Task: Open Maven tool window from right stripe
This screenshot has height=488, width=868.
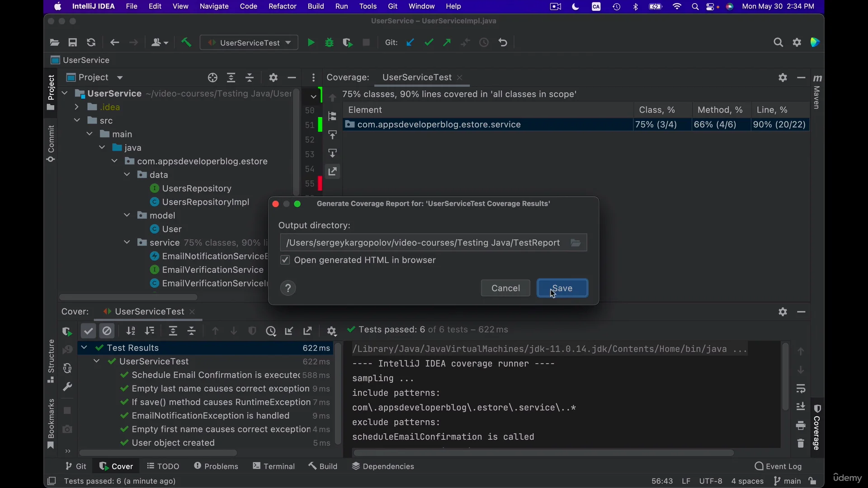Action: (817, 92)
